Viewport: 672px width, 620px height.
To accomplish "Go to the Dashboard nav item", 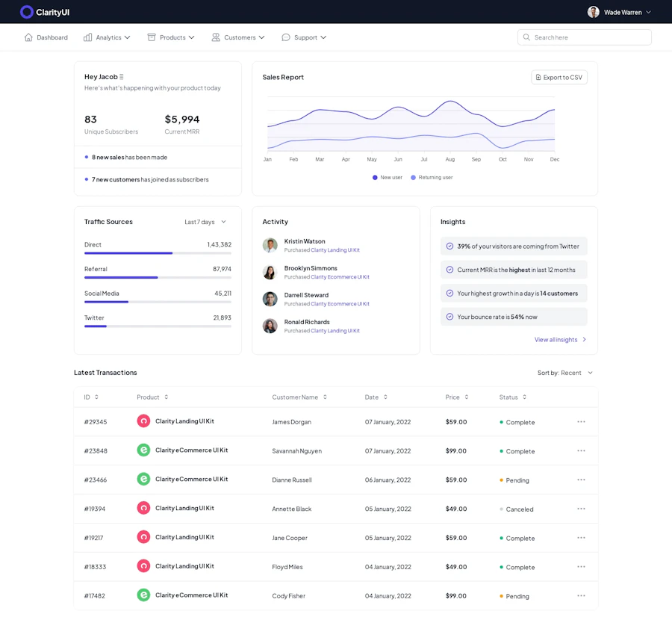I will tap(46, 37).
